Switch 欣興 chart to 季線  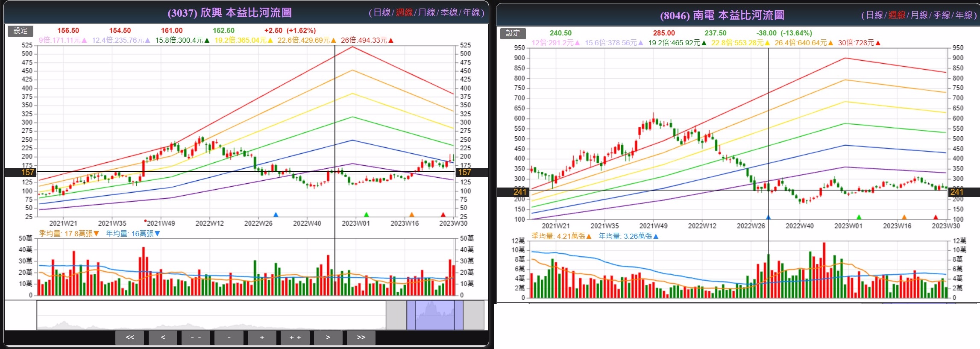click(449, 13)
